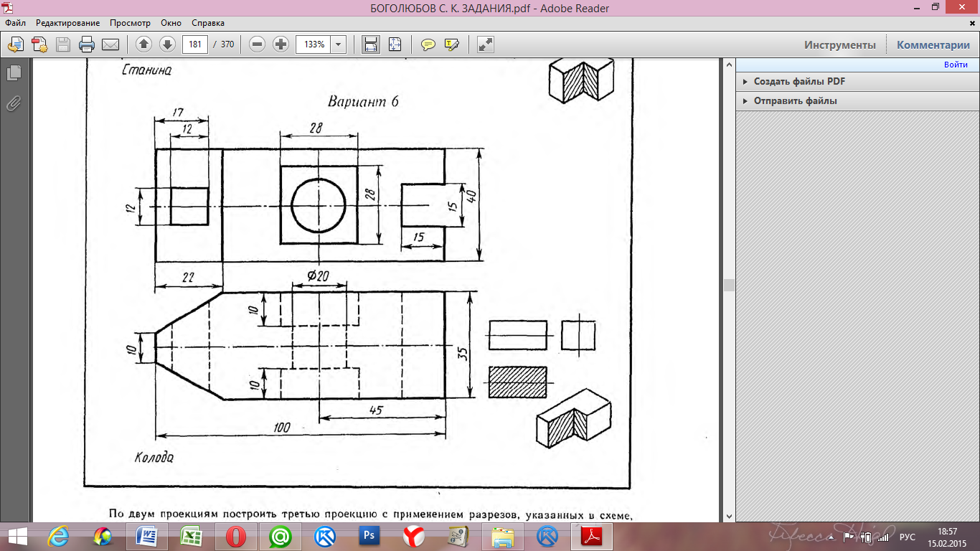Click the Create PDF online icon
This screenshot has width=980, height=551.
[x=39, y=44]
